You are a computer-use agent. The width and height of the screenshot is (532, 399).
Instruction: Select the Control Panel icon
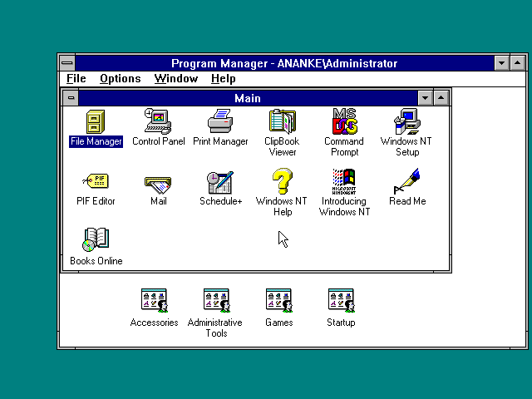coord(158,122)
